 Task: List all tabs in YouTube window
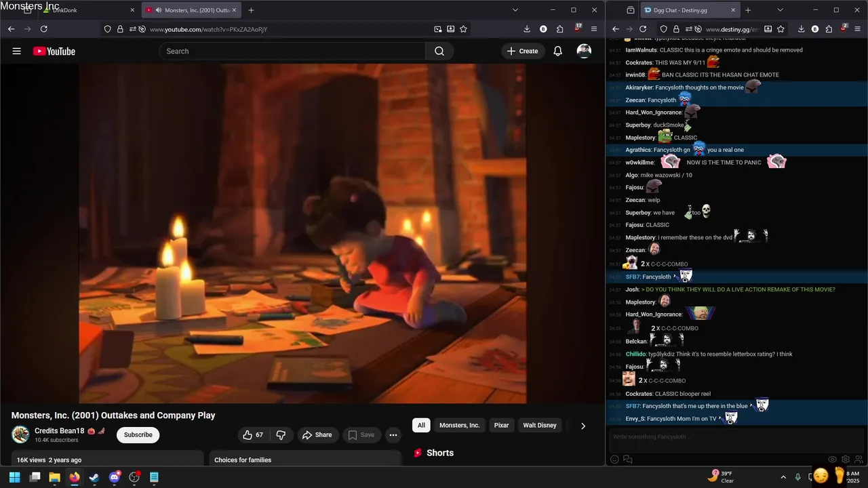[x=515, y=10]
